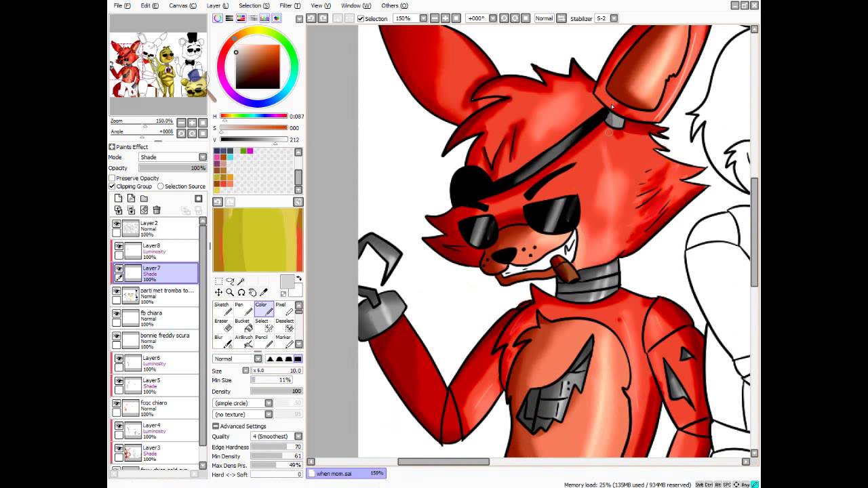
Task: Hide Layer7 using its eye icon
Action: [119, 268]
